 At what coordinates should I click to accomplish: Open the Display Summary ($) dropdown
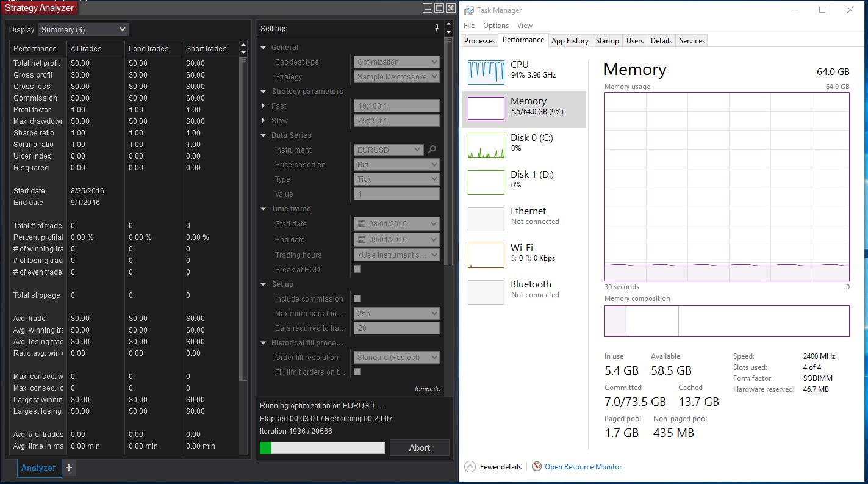click(84, 29)
